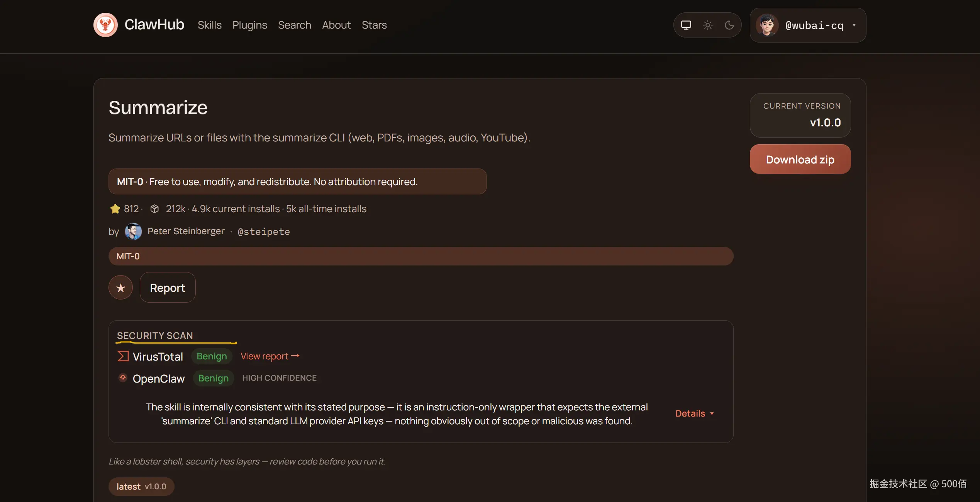Enable dark theme moon icon

pos(729,25)
